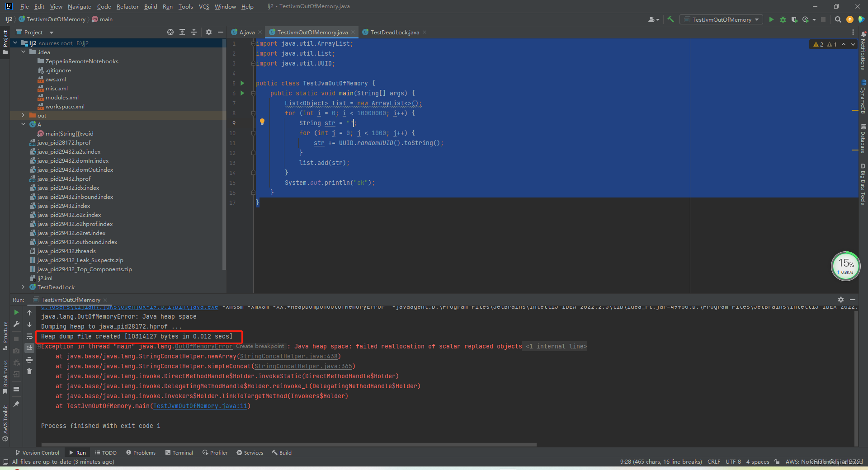The height and width of the screenshot is (470, 868).
Task: Open TestJvmOutOfMemory run configuration dropdown
Action: 721,19
